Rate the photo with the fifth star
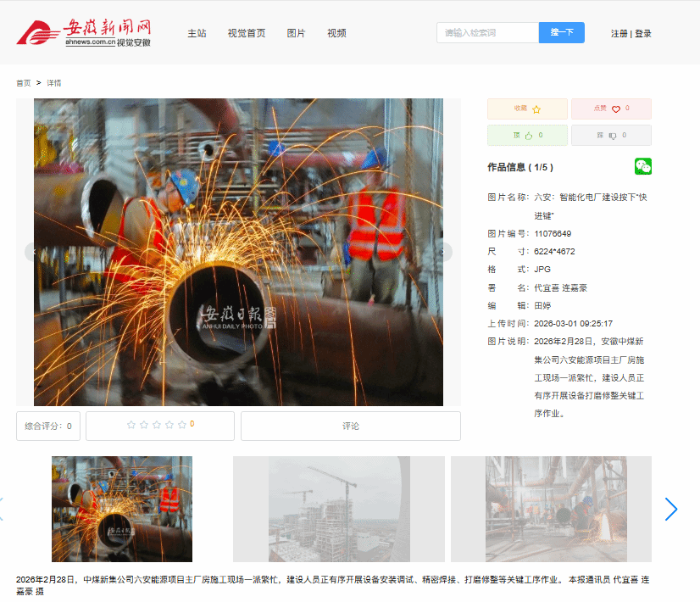The height and width of the screenshot is (602, 700). (182, 425)
